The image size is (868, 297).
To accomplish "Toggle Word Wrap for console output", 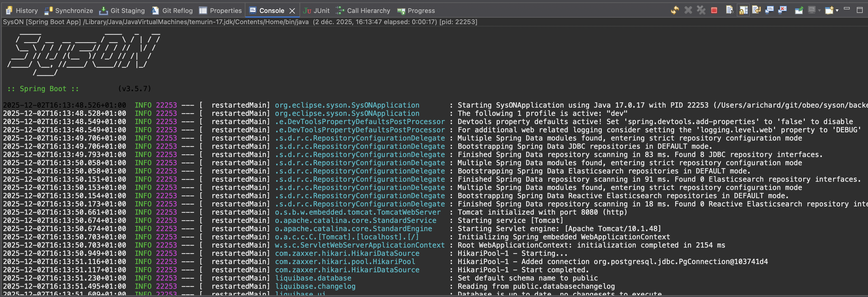I will point(756,10).
